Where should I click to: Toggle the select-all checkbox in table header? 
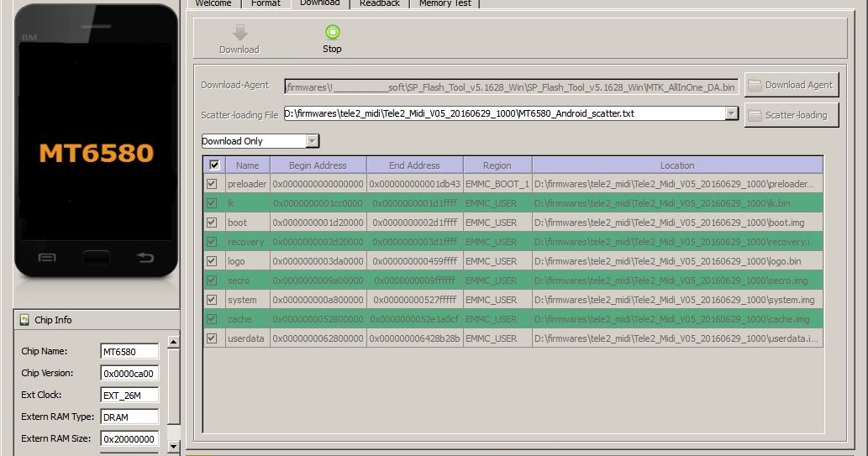214,165
